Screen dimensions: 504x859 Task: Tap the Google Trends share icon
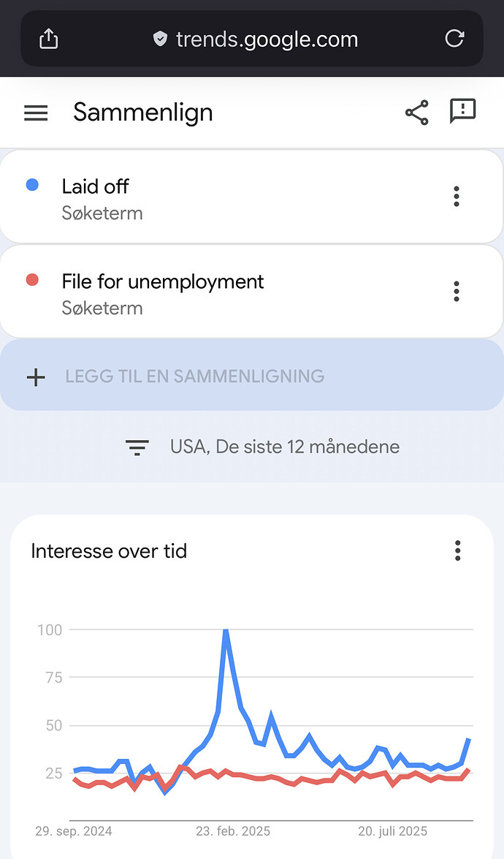pyautogui.click(x=416, y=113)
